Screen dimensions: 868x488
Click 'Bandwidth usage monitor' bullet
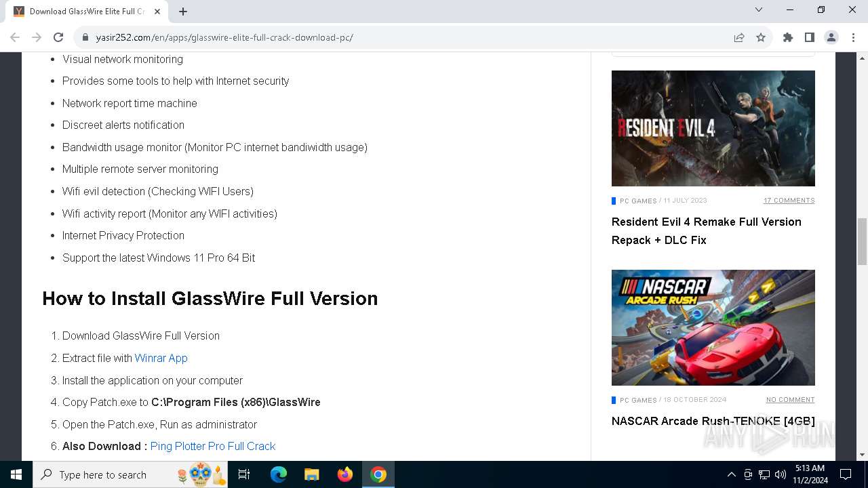coord(215,147)
